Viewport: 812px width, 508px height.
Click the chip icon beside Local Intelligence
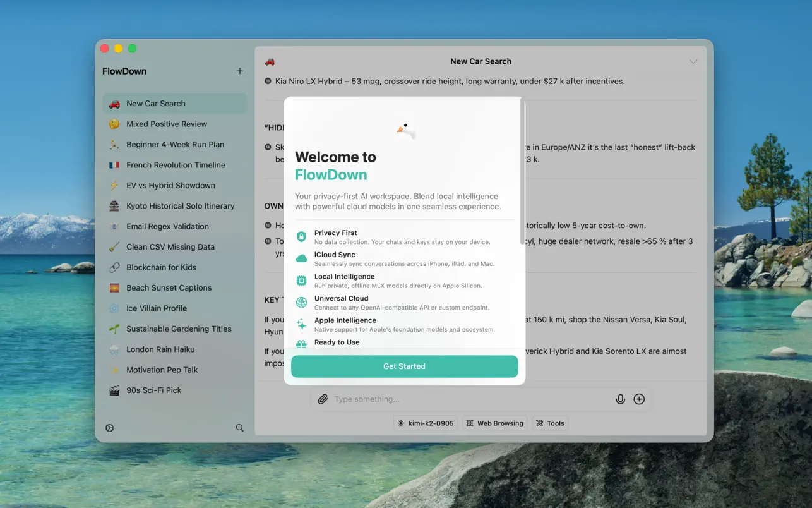coord(302,281)
